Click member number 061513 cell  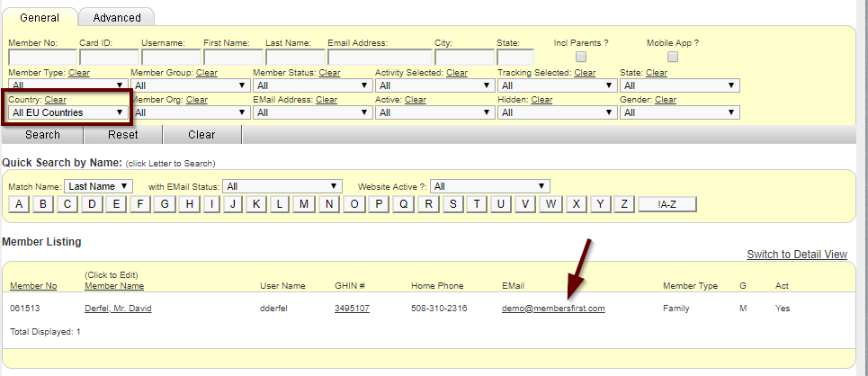point(23,309)
